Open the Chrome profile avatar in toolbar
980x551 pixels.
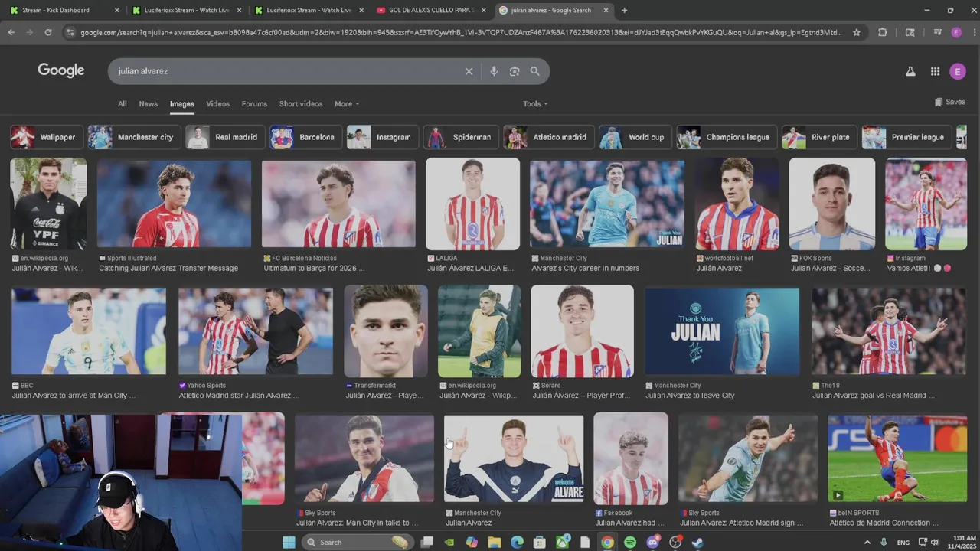coord(956,32)
